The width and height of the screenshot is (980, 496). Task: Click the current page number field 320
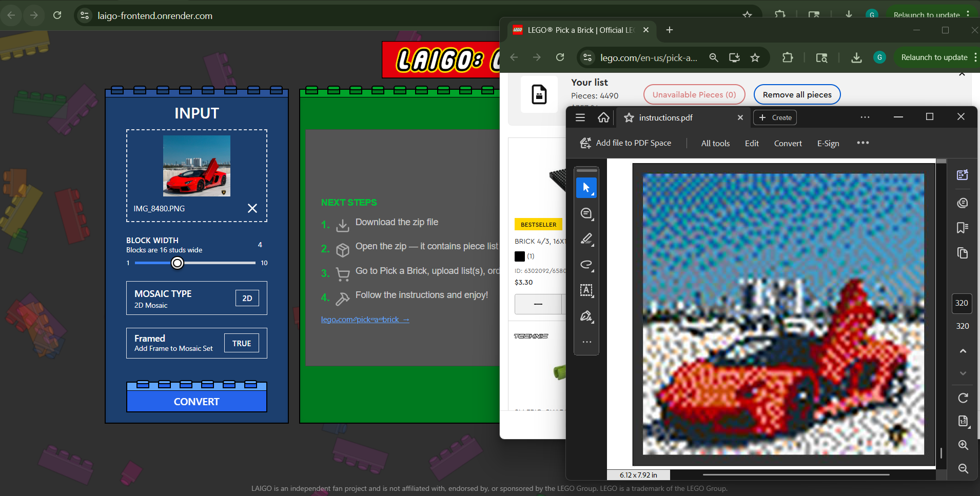(x=962, y=303)
